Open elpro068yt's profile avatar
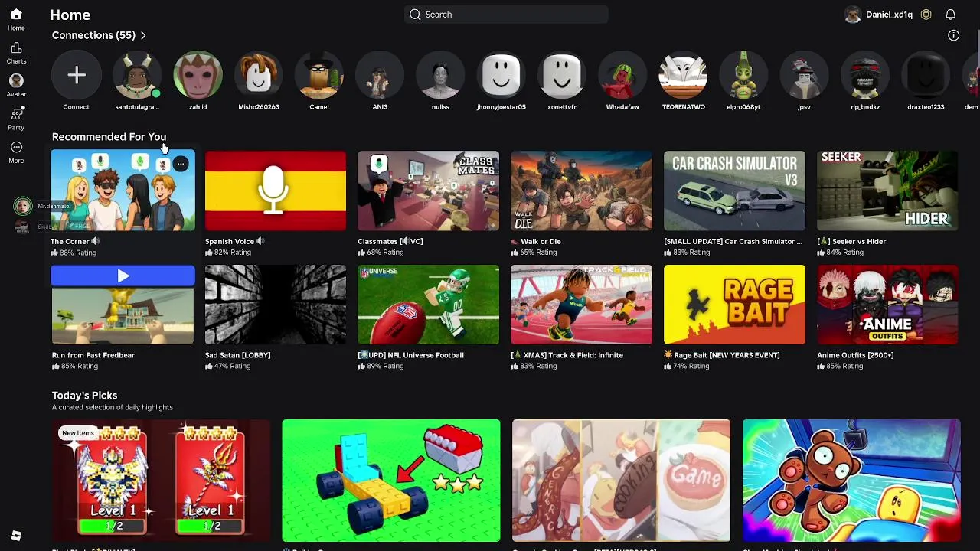Screen dimensions: 980x551 [x=743, y=75]
